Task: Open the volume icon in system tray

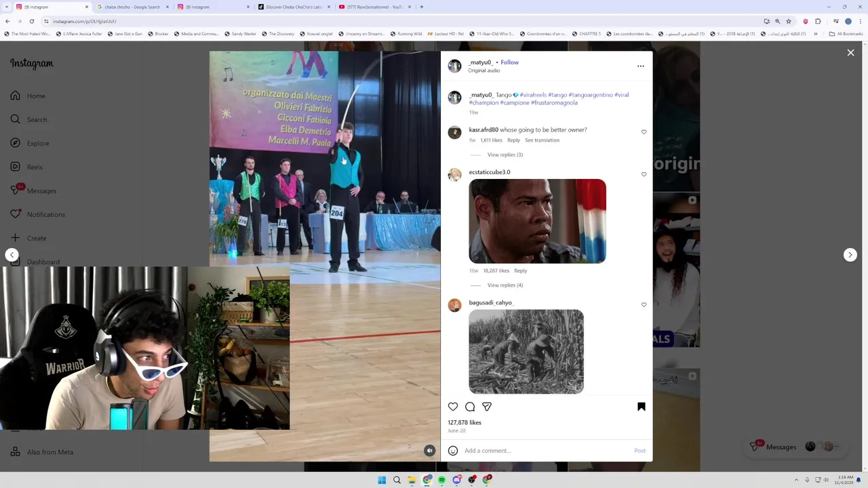Action: click(x=826, y=480)
